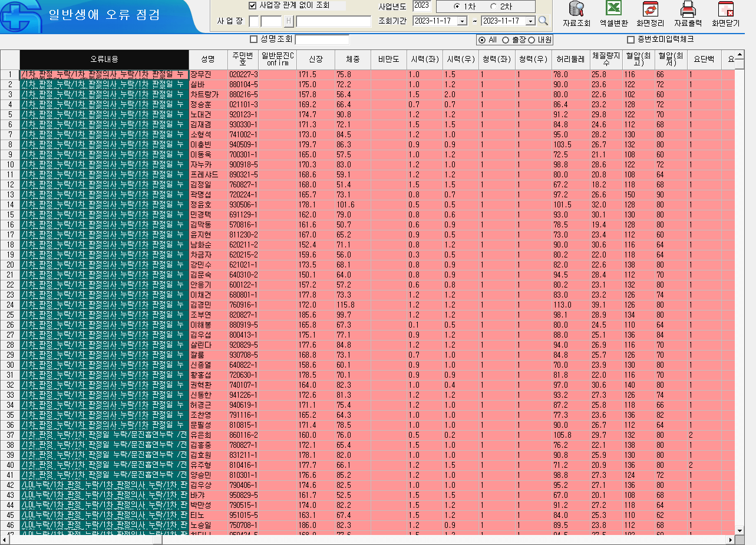Open the end date dropdown calendar
Screen dimensions: 756x545
(x=530, y=21)
